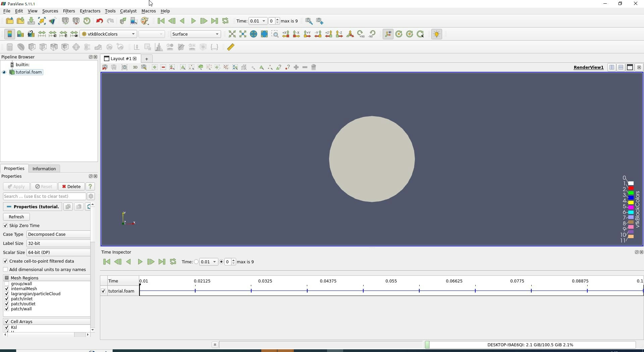
Task: Click the Open file folder icon
Action: (9, 21)
